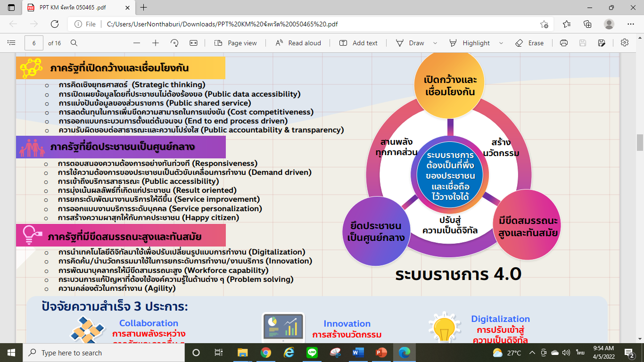Toggle the Erase tool

[x=529, y=43]
